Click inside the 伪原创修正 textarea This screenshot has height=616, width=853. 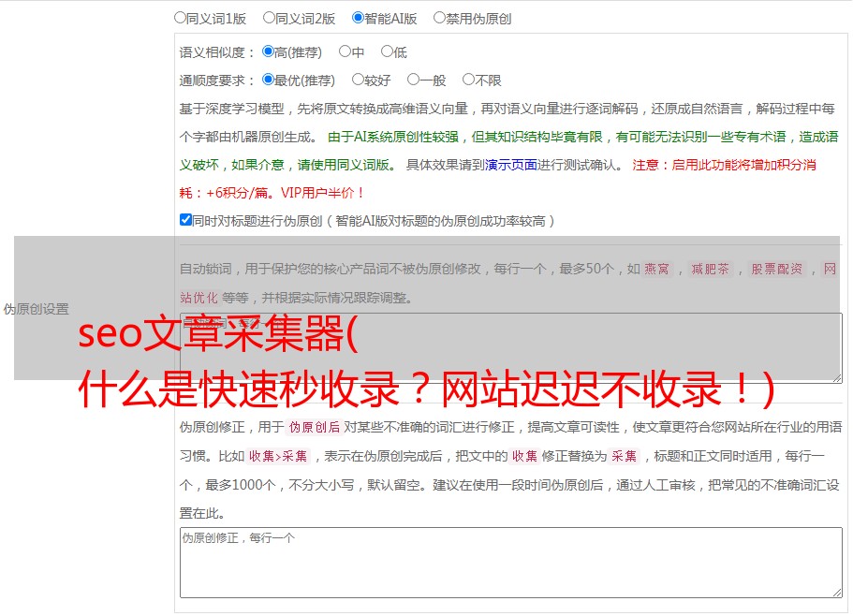(x=511, y=563)
